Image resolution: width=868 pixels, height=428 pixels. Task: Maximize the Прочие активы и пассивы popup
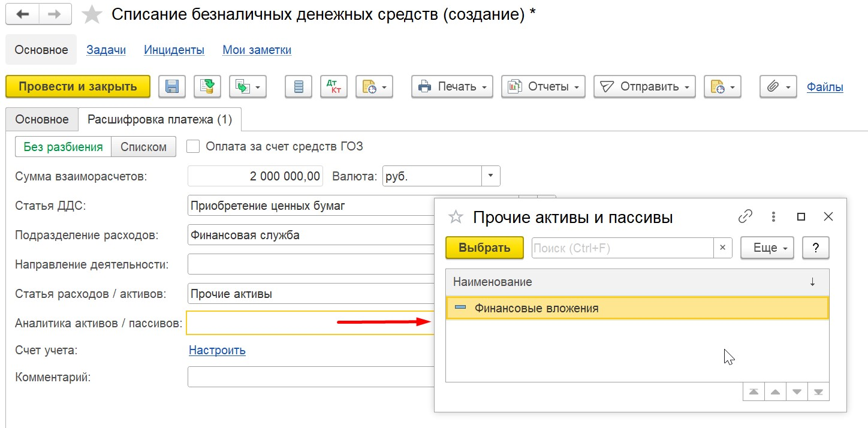pyautogui.click(x=801, y=216)
